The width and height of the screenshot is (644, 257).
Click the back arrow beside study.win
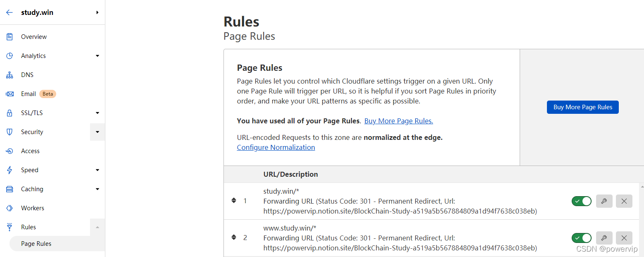tap(9, 12)
